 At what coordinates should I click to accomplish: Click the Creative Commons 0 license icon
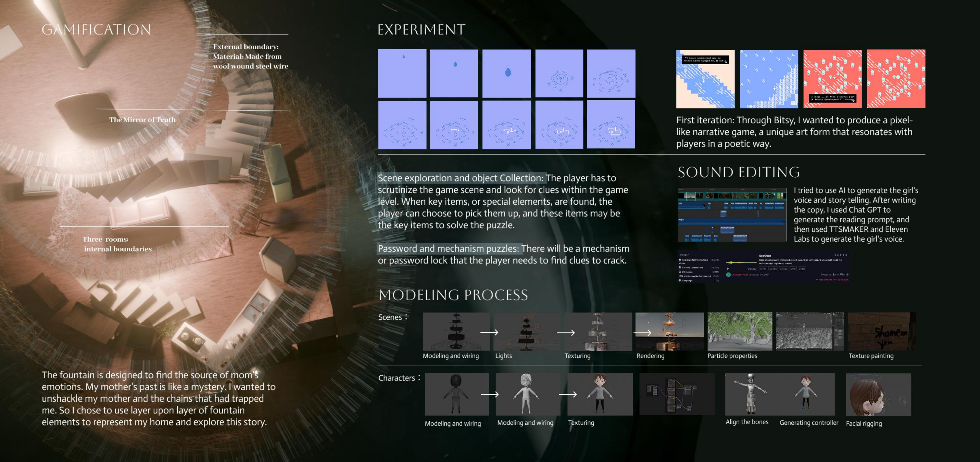pos(680,268)
